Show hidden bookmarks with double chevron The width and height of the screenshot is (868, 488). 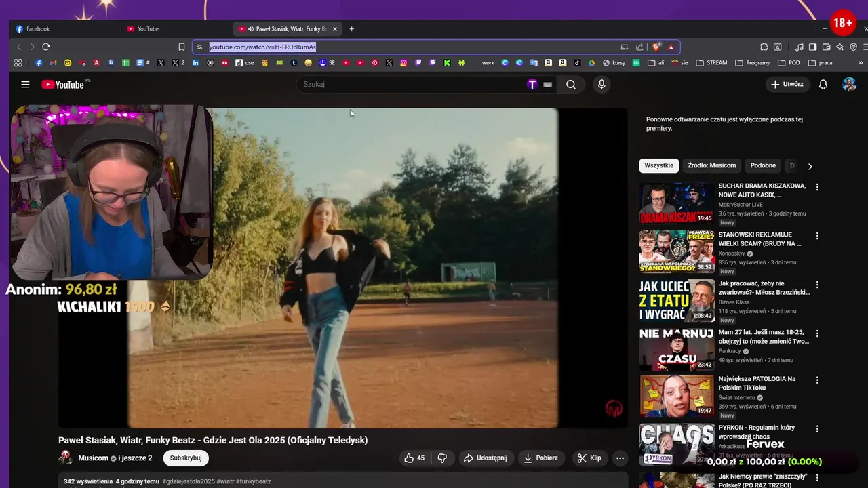[x=861, y=63]
